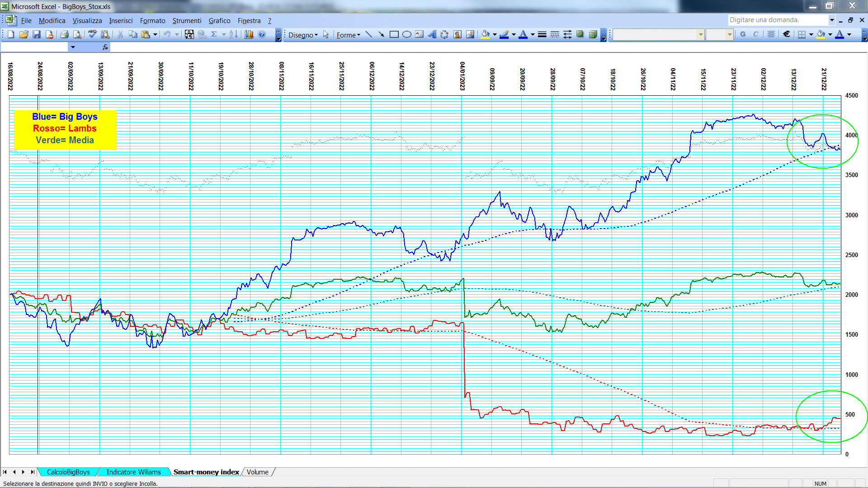868x488 pixels.
Task: Select the Oval drawing tool
Action: click(x=407, y=35)
